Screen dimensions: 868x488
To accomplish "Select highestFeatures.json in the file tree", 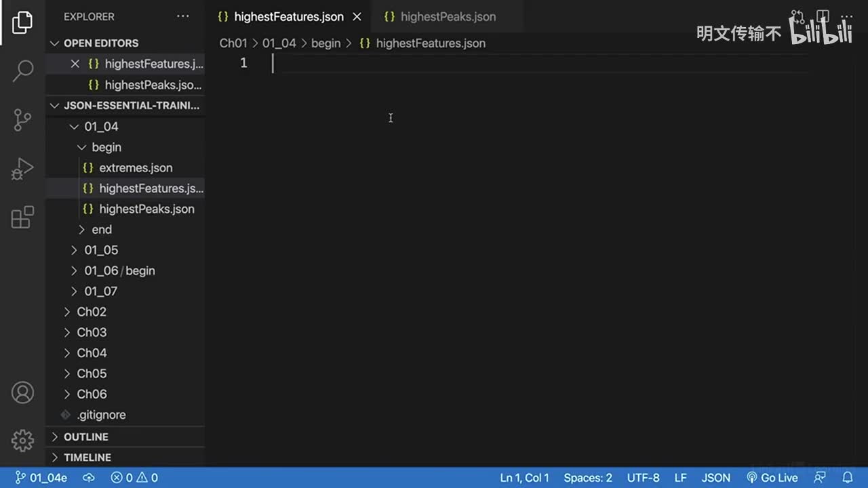I will tap(151, 188).
